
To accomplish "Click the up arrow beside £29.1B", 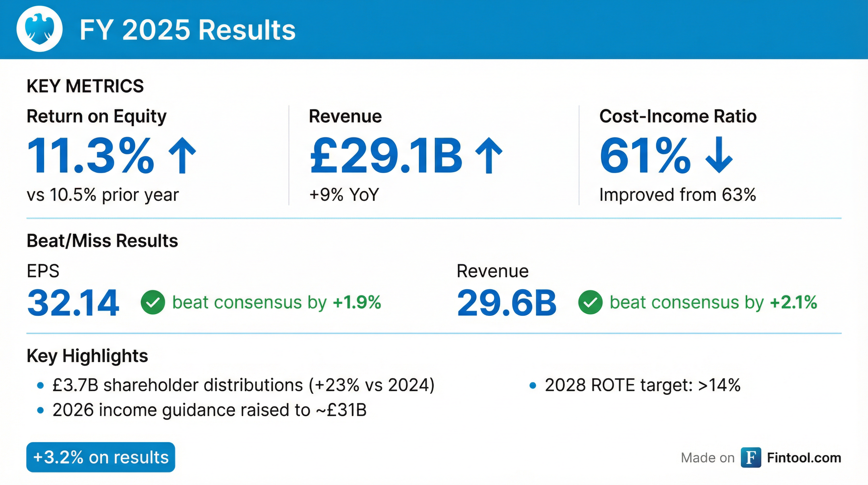I will coord(489,155).
